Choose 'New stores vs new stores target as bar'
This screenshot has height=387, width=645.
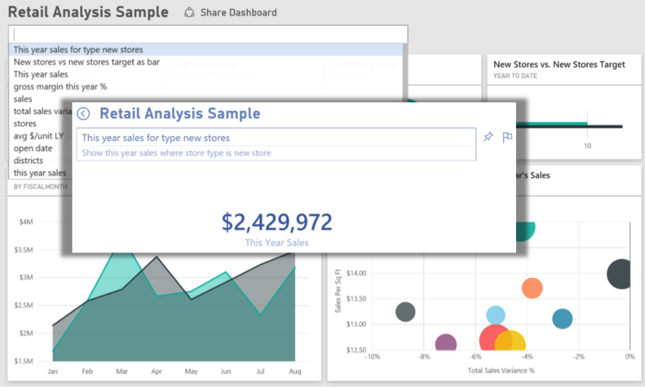[86, 62]
